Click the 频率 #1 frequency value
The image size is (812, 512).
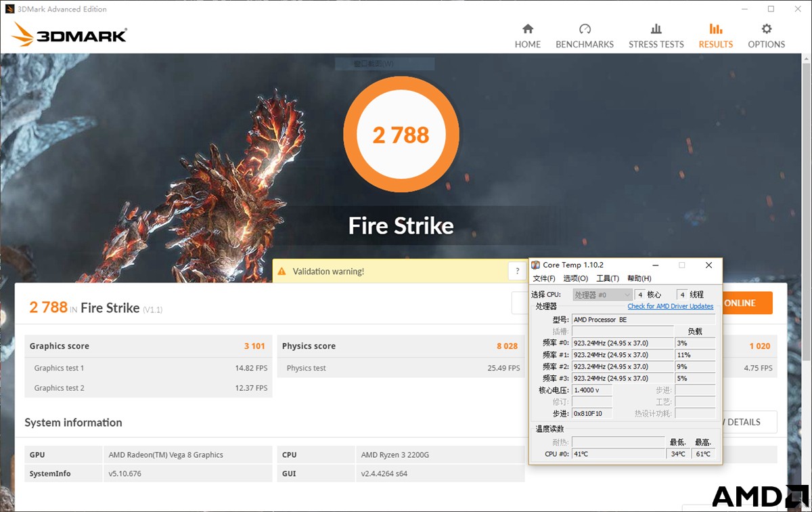[623, 355]
